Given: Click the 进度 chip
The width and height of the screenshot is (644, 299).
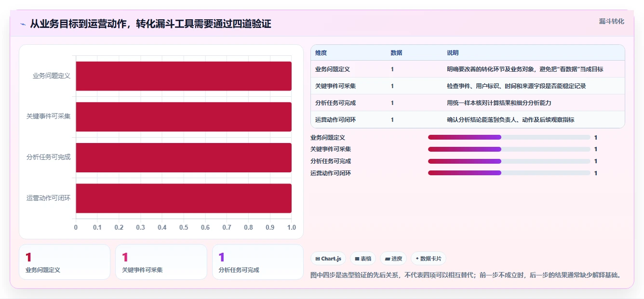Looking at the screenshot, I should [x=393, y=259].
